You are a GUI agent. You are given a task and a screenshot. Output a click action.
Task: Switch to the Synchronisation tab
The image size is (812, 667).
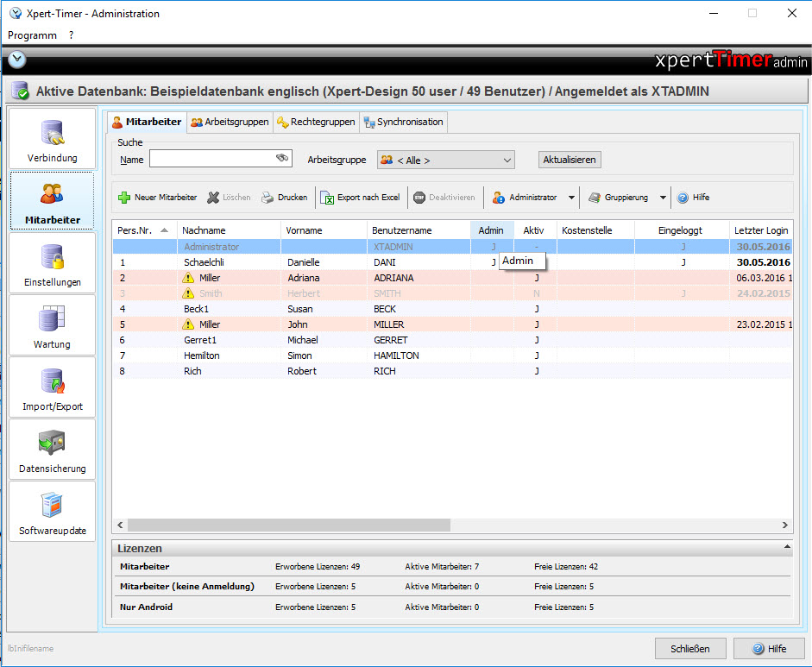[403, 122]
